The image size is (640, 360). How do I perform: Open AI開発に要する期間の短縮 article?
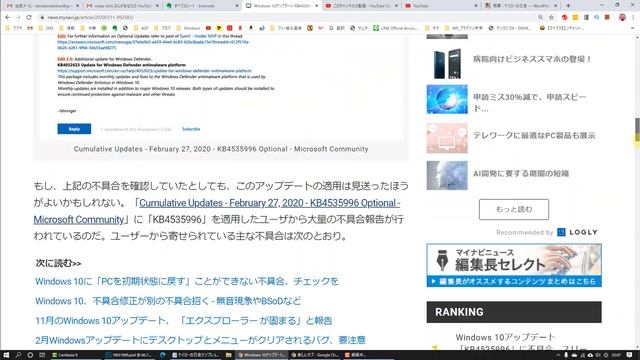[521, 173]
